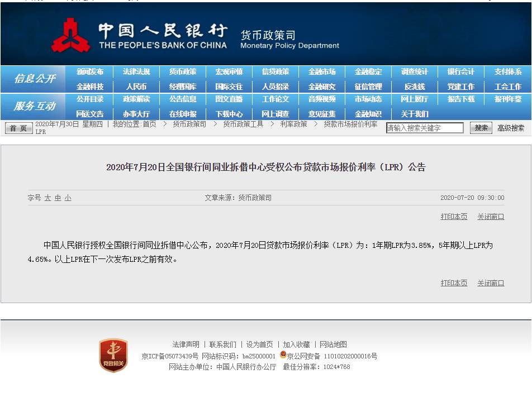Image resolution: width=532 pixels, height=393 pixels.
Task: Go to the 金融市场 section
Action: pyautogui.click(x=322, y=72)
